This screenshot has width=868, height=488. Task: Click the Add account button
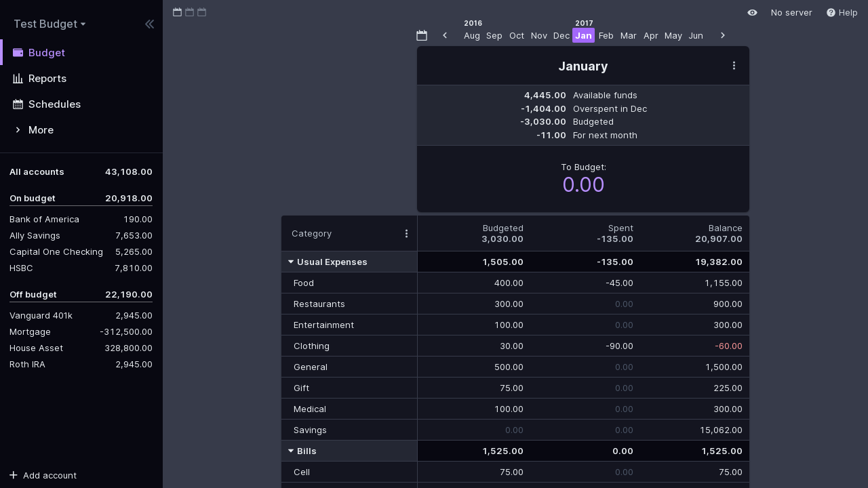[x=43, y=475]
